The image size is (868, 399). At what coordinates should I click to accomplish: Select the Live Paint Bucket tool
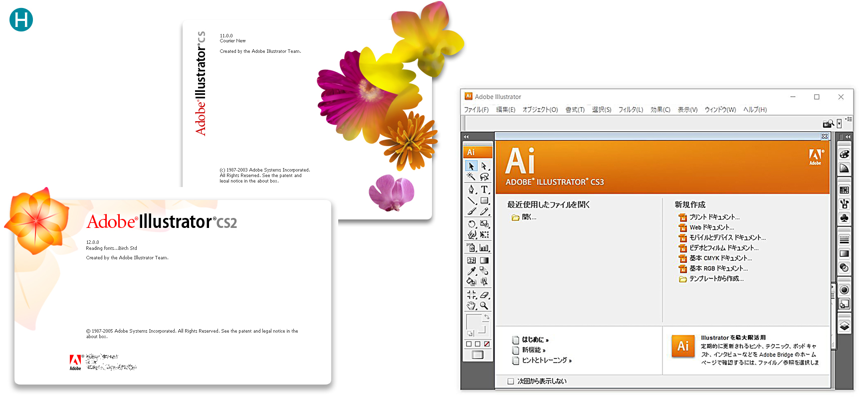471,281
